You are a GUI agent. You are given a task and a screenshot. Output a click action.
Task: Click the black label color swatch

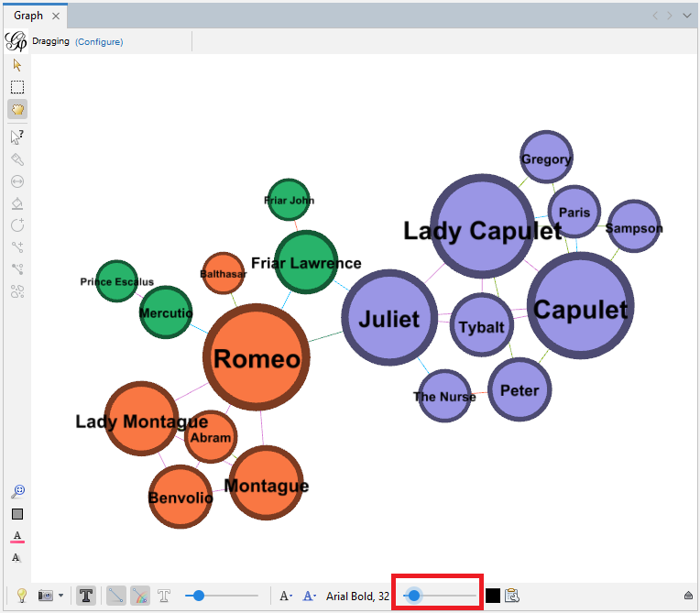[492, 596]
